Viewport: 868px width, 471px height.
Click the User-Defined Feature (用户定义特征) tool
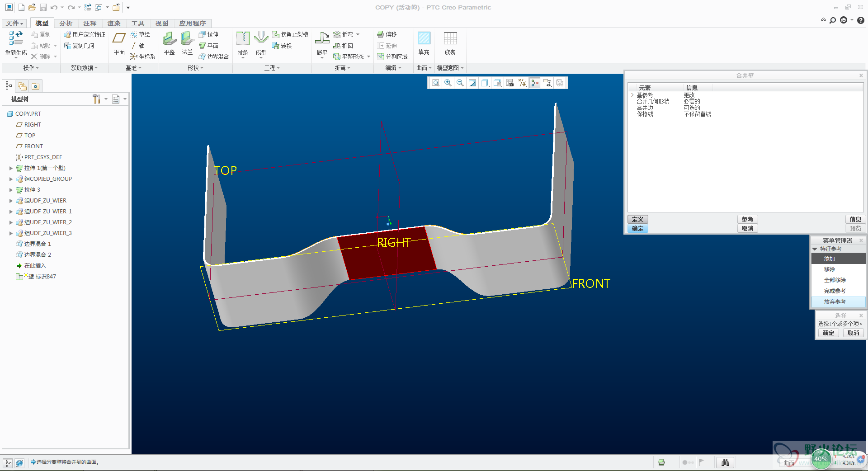(85, 34)
